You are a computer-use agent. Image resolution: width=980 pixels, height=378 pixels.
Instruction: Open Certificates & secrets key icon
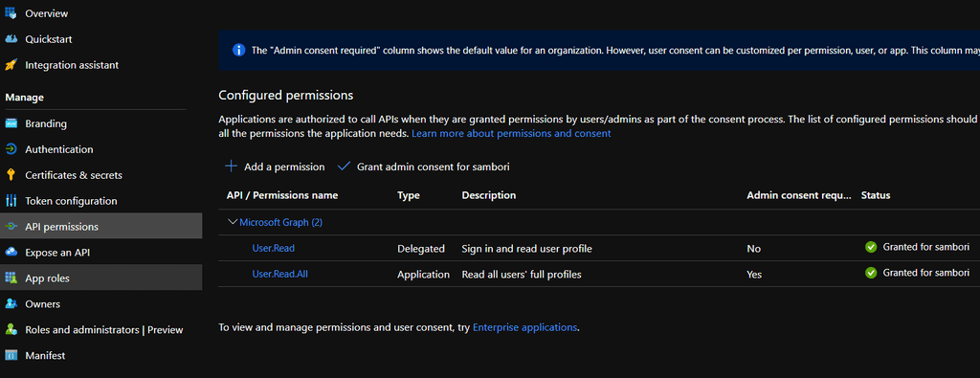click(11, 175)
